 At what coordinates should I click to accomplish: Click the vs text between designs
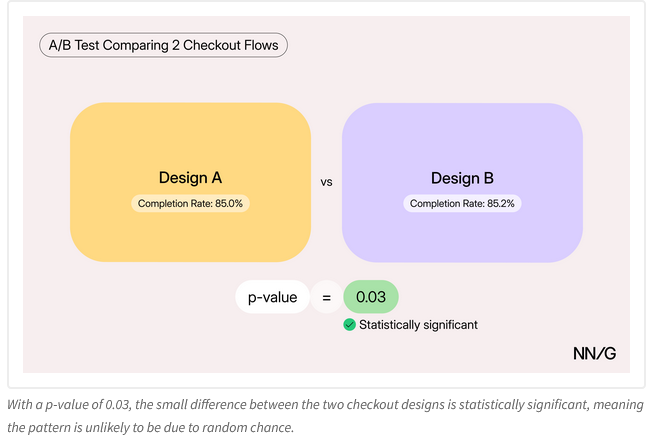(326, 183)
